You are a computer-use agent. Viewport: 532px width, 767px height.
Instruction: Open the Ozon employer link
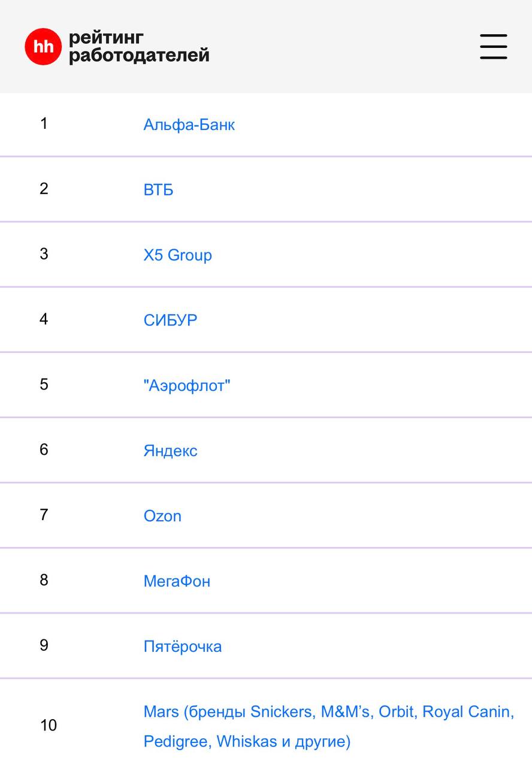[162, 516]
